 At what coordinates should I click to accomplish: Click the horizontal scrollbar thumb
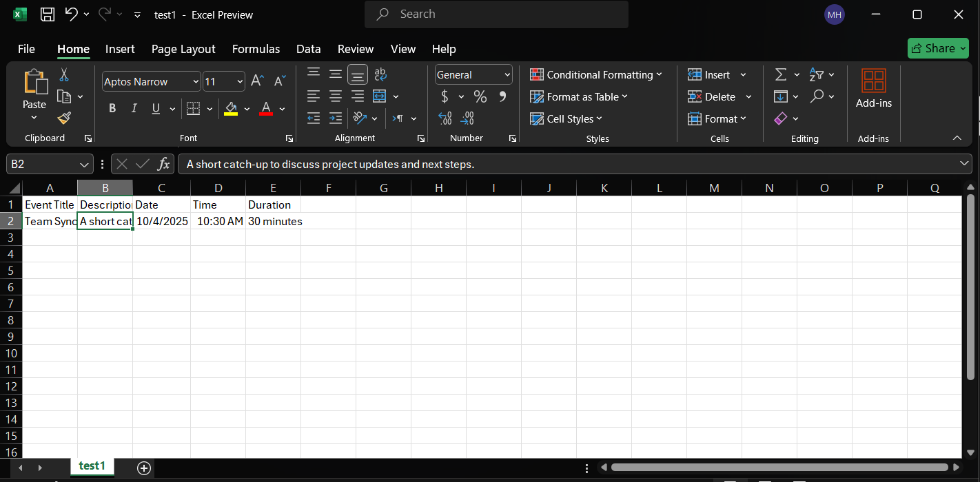pyautogui.click(x=780, y=468)
